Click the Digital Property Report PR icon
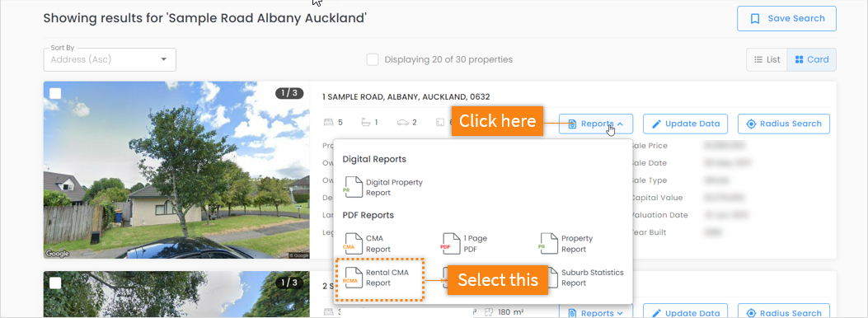This screenshot has width=868, height=318. pos(353,188)
